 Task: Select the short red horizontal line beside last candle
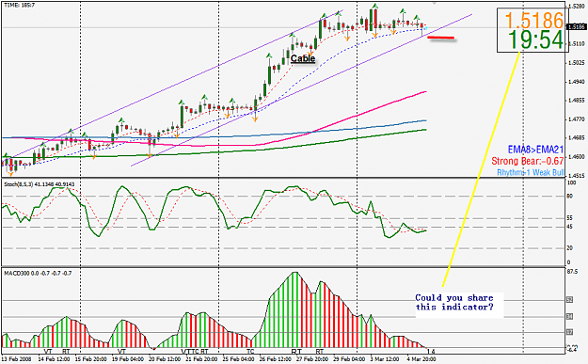click(x=440, y=38)
